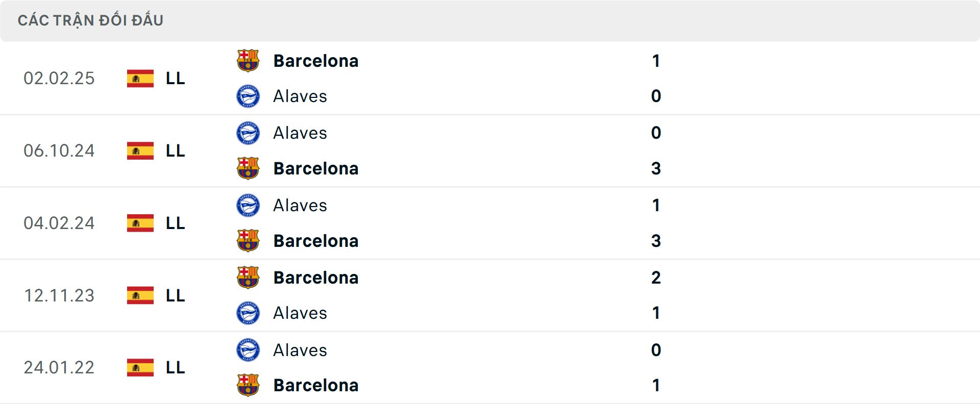Click the Alaves logo in the 12.11.23 match
980x404 pixels.
coord(248,313)
